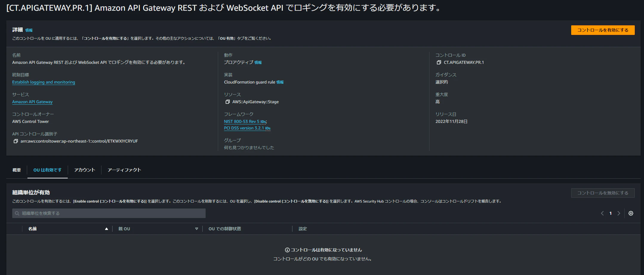Open 情報 link next to 詳細 heading
Screen dimensions: 644x275
click(29, 30)
